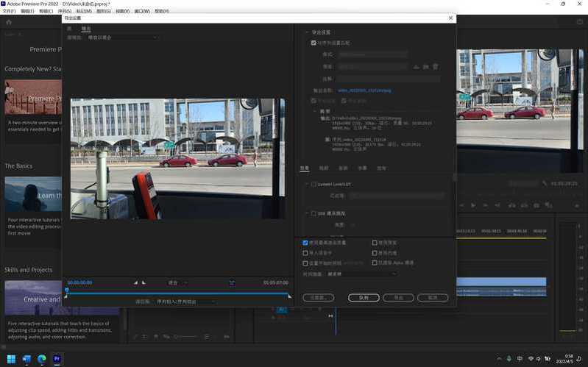Check the Use Proxies checkbox
Image resolution: width=588 pixels, height=367 pixels.
(x=375, y=253)
